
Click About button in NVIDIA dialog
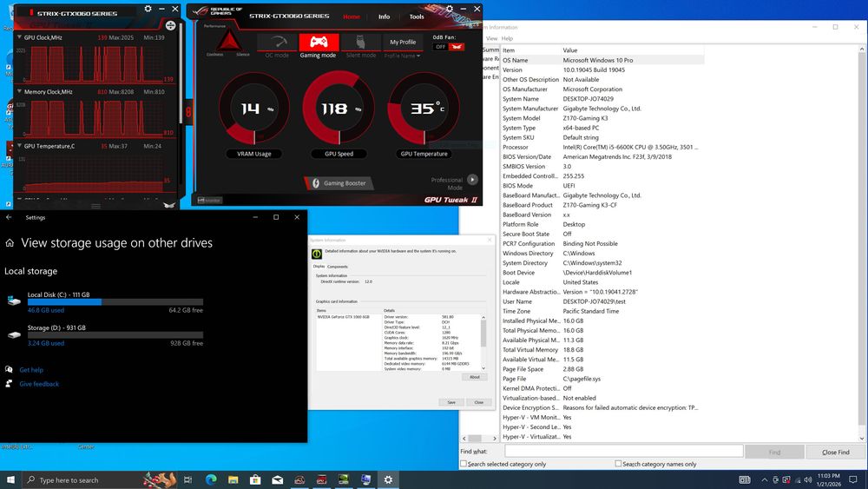(475, 377)
